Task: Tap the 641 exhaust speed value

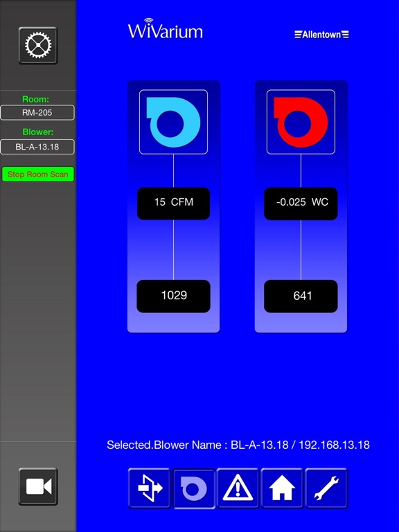Action: (301, 296)
